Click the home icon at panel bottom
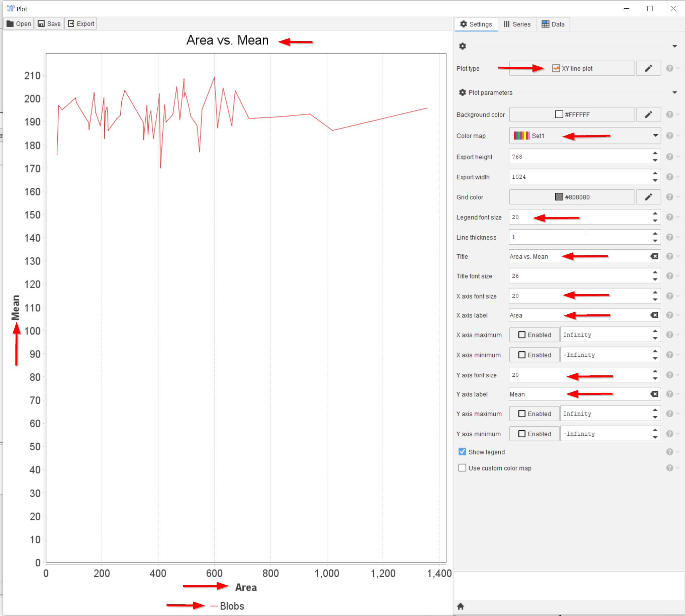685x616 pixels. pos(460,606)
